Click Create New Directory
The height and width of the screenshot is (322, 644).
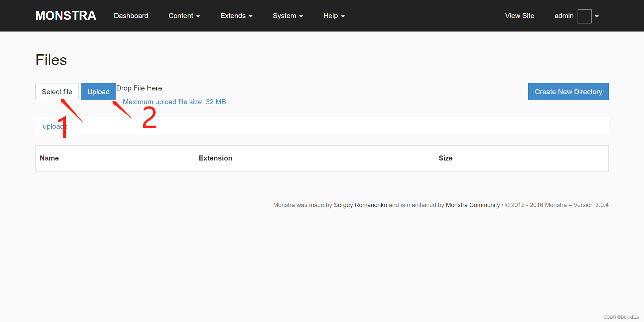pyautogui.click(x=568, y=91)
